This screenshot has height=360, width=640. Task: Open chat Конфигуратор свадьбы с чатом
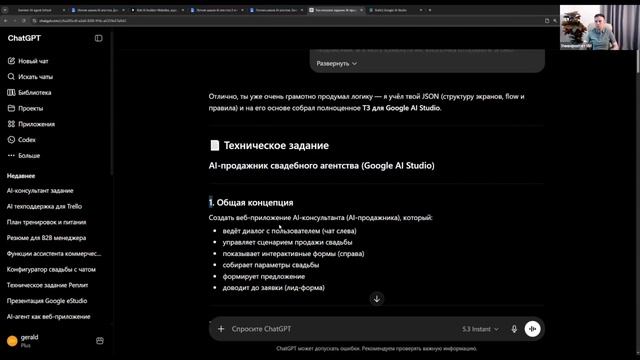(x=51, y=269)
